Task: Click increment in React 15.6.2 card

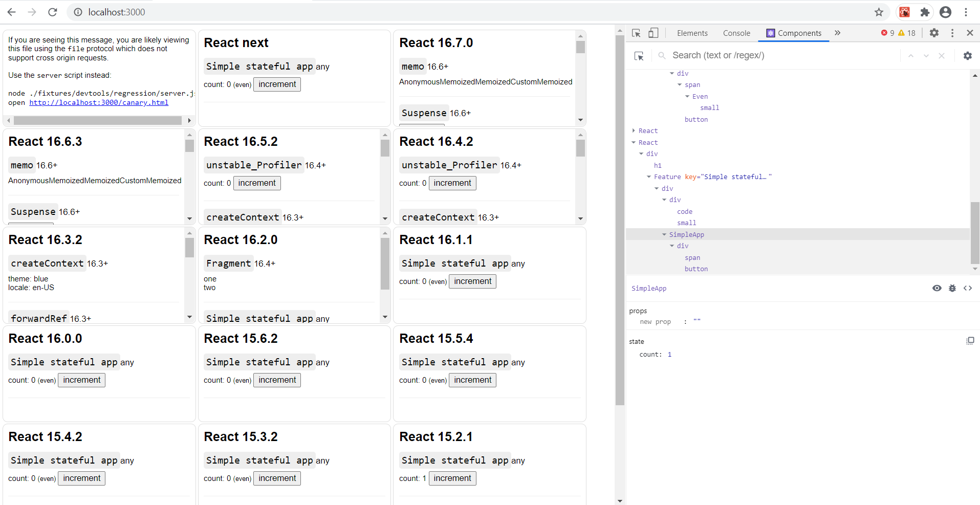Action: point(277,380)
